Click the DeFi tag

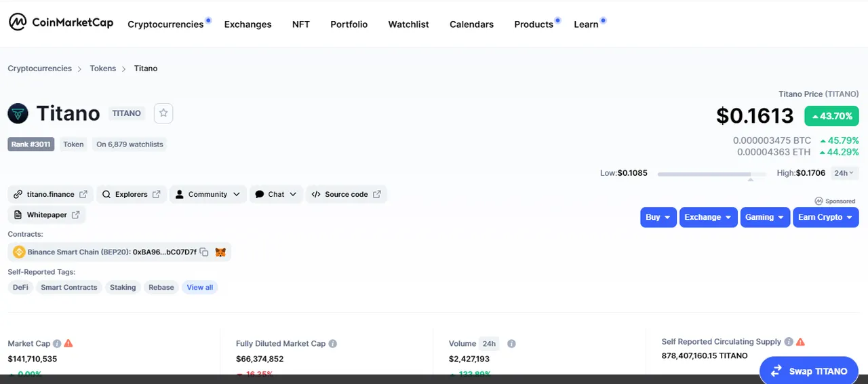point(21,288)
